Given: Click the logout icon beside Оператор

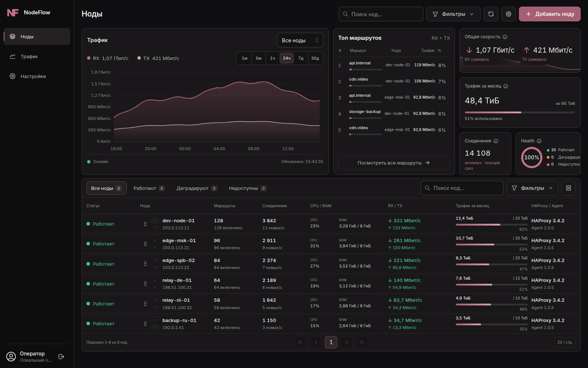Looking at the screenshot, I should tap(61, 357).
